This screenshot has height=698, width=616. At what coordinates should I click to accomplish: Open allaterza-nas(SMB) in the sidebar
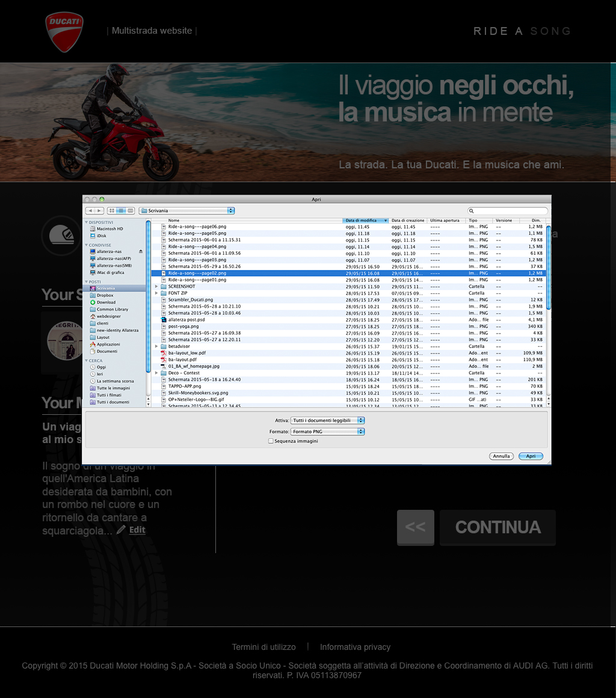(x=114, y=266)
